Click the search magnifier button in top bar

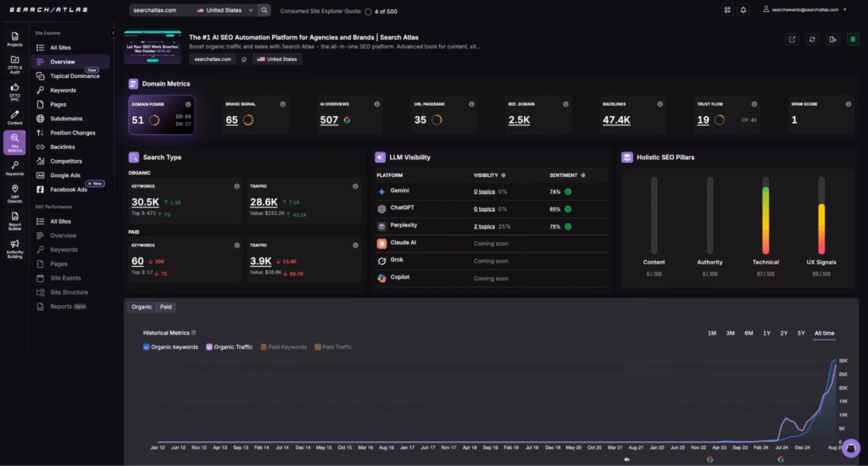pos(264,10)
